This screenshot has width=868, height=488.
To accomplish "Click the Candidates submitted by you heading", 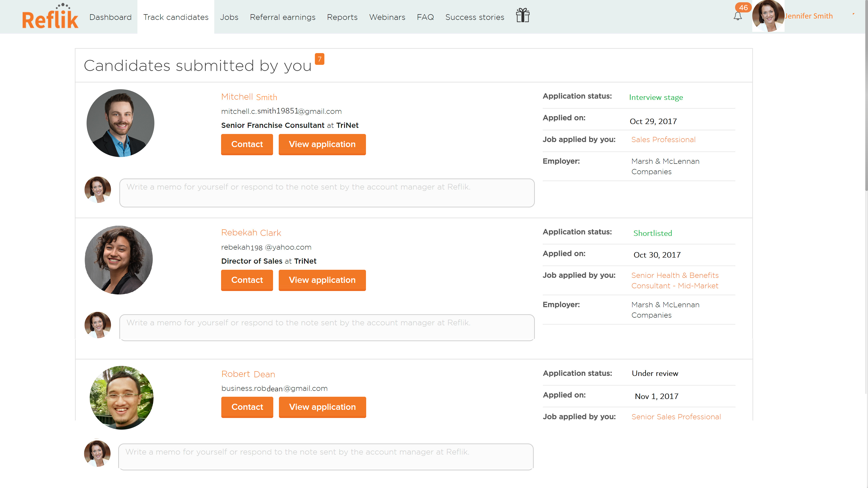I will [x=198, y=65].
